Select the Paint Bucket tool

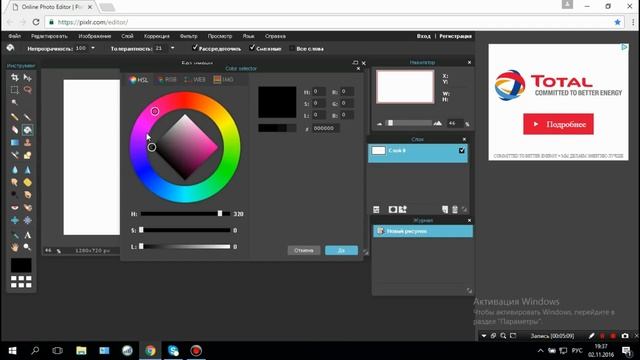point(27,130)
